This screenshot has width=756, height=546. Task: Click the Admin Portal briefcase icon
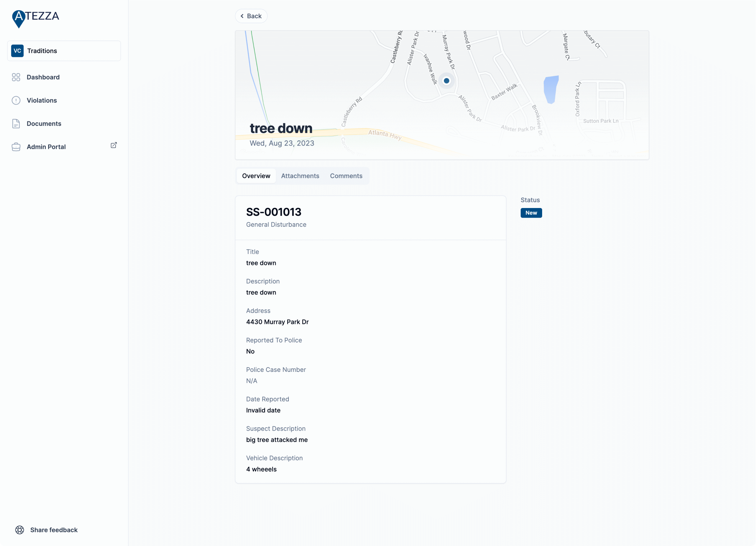(x=16, y=147)
